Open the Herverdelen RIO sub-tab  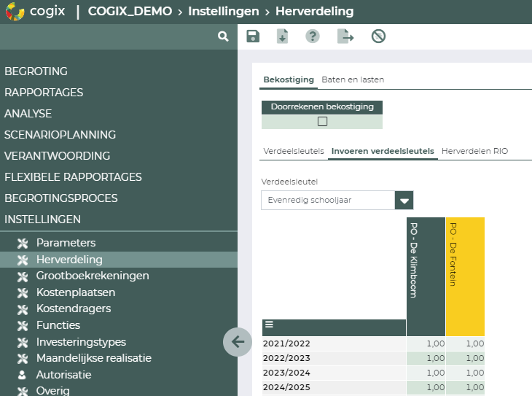tap(474, 151)
